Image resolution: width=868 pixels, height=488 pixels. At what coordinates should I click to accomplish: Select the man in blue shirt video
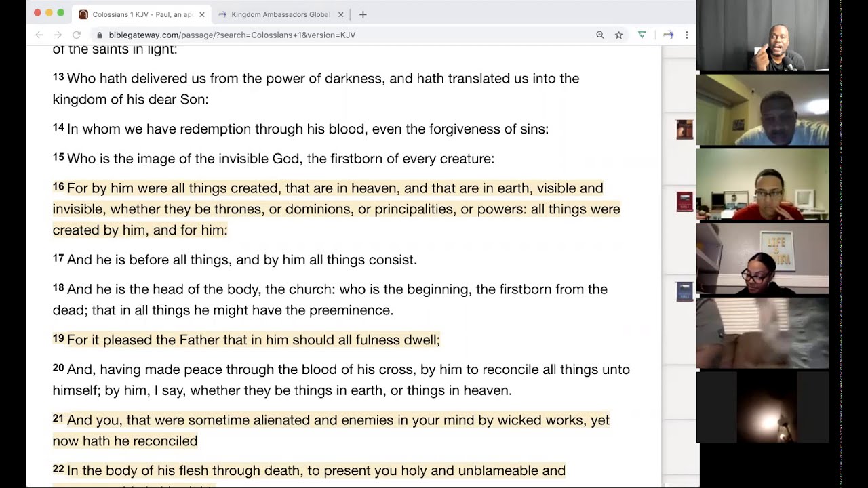point(762,110)
